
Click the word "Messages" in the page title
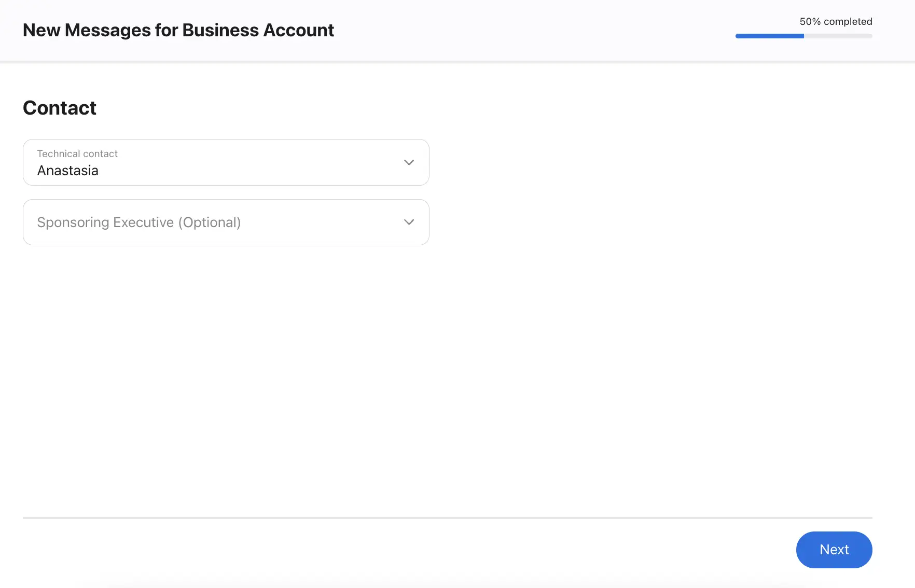point(107,30)
